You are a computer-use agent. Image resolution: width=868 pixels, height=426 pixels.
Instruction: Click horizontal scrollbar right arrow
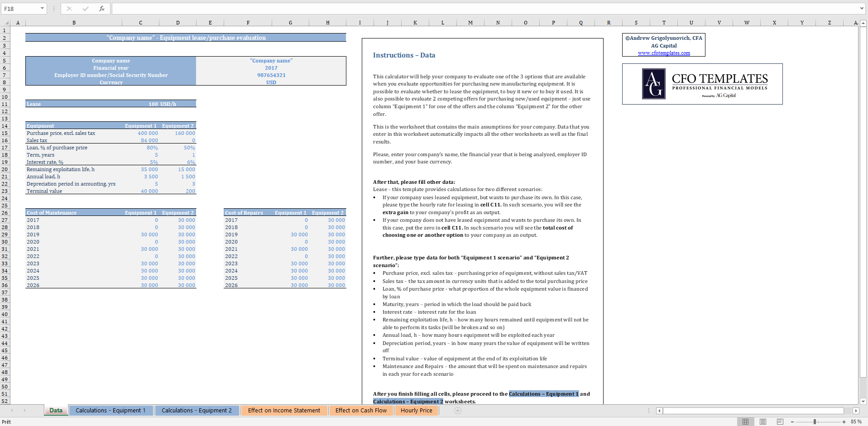pos(855,411)
